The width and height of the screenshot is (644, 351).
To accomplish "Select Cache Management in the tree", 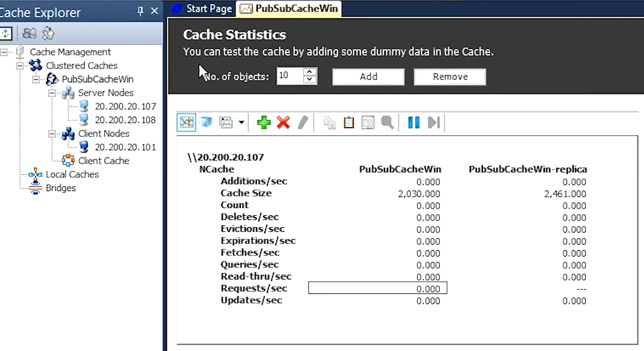I will pyautogui.click(x=70, y=52).
